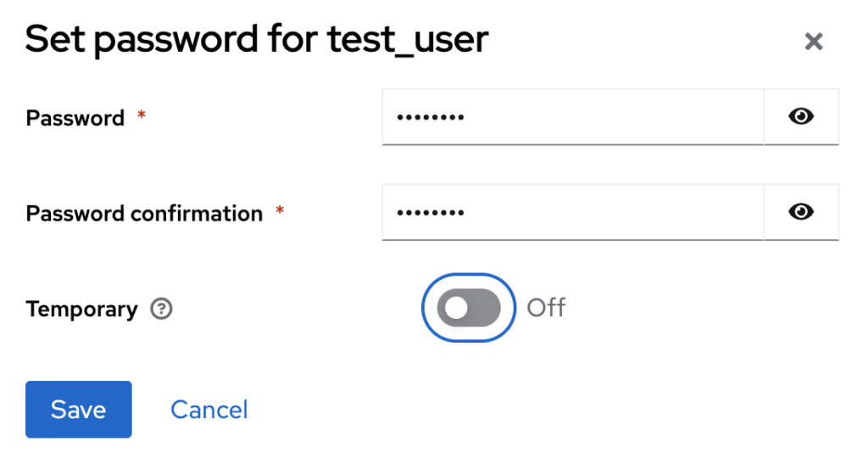
Task: Click the white knob of Temporary switch
Action: click(456, 308)
